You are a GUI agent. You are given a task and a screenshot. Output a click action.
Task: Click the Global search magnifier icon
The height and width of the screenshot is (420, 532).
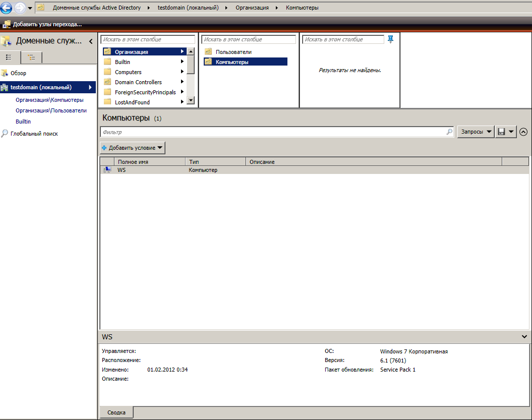[x=5, y=134]
